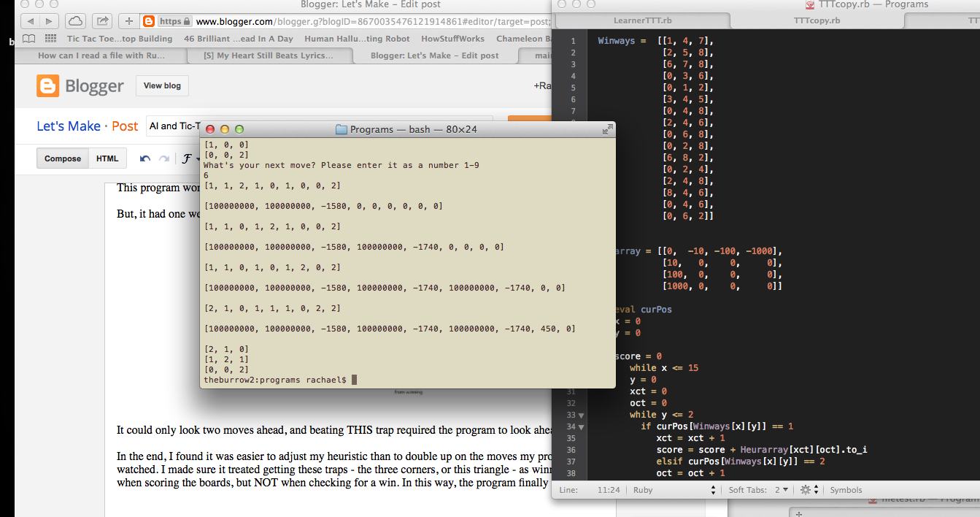Click the 'Chameleon' bookmark in bookmarks bar
The height and width of the screenshot is (517, 980).
[x=523, y=39]
